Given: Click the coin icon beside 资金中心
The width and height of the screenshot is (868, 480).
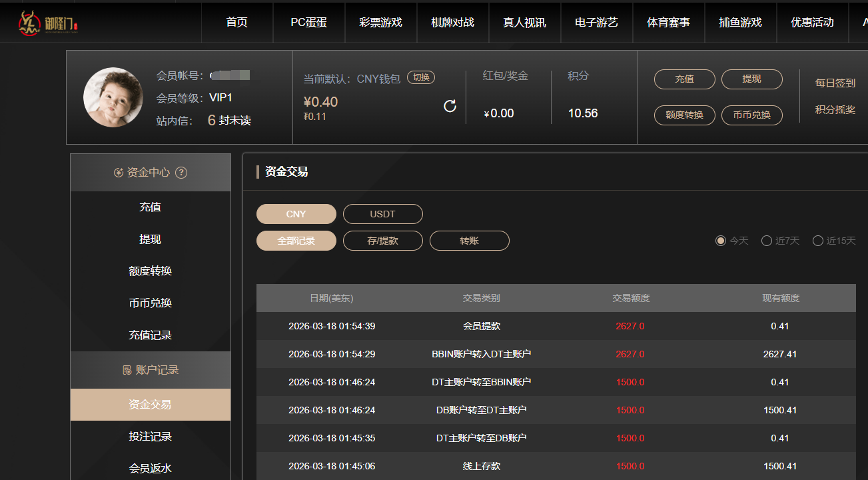Looking at the screenshot, I should (117, 172).
